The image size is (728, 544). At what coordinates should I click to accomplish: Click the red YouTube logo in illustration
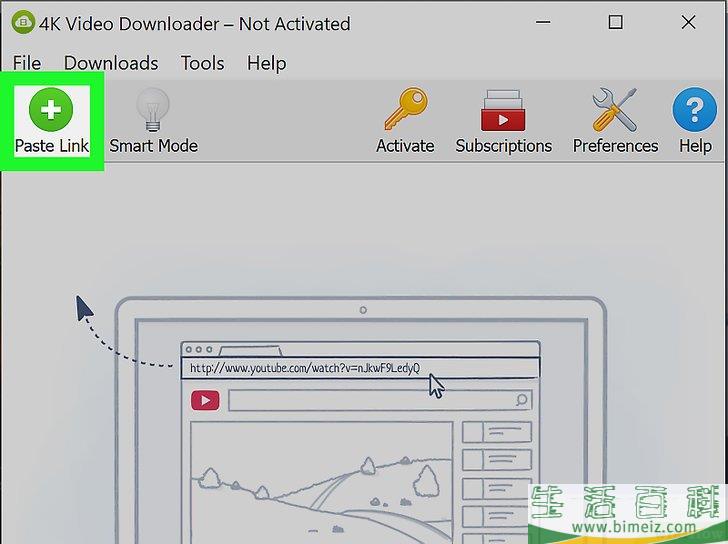(205, 401)
